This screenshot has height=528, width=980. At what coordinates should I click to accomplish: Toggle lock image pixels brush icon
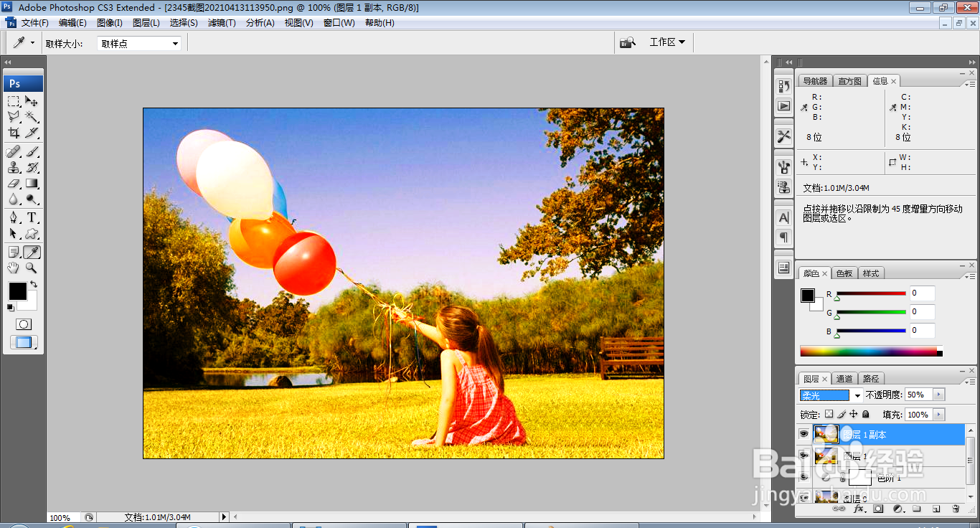coord(842,414)
